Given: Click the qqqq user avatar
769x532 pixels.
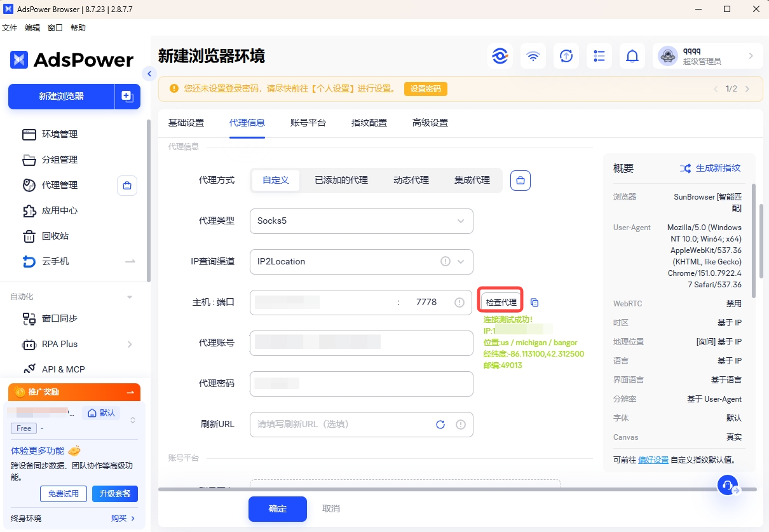Looking at the screenshot, I should tap(668, 56).
